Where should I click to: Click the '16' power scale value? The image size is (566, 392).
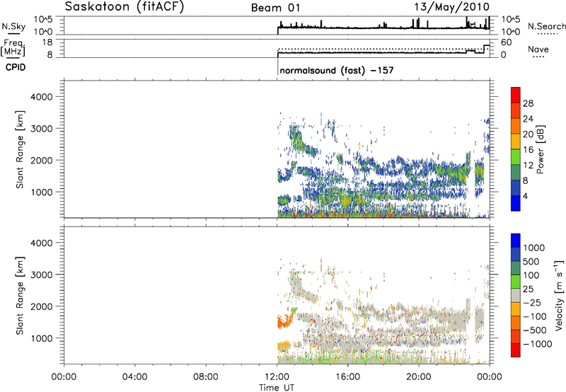tap(528, 150)
